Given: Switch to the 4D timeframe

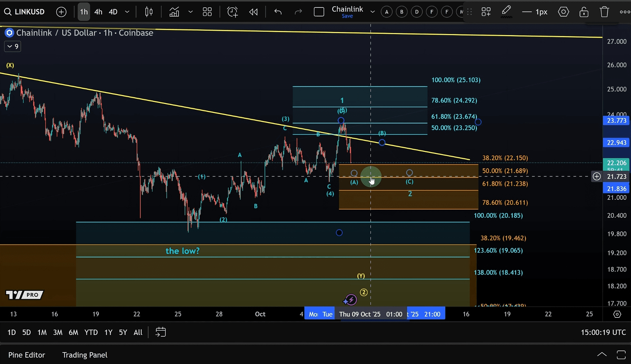Looking at the screenshot, I should pyautogui.click(x=113, y=12).
